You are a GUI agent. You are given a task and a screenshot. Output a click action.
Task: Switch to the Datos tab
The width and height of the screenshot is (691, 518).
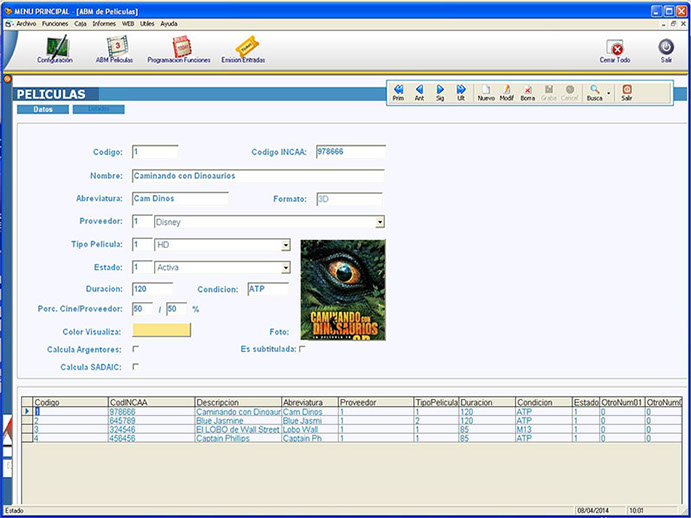[43, 109]
